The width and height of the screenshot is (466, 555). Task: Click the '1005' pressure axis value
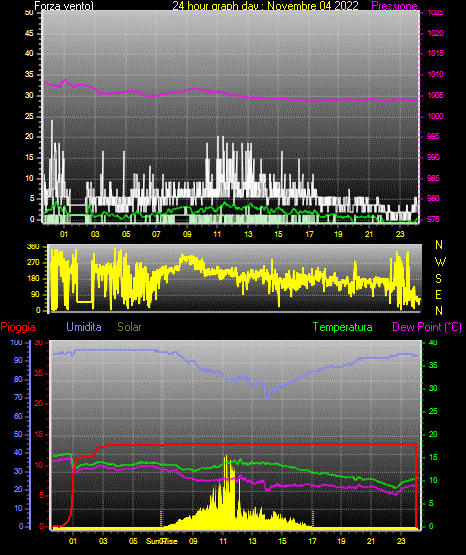tap(436, 95)
